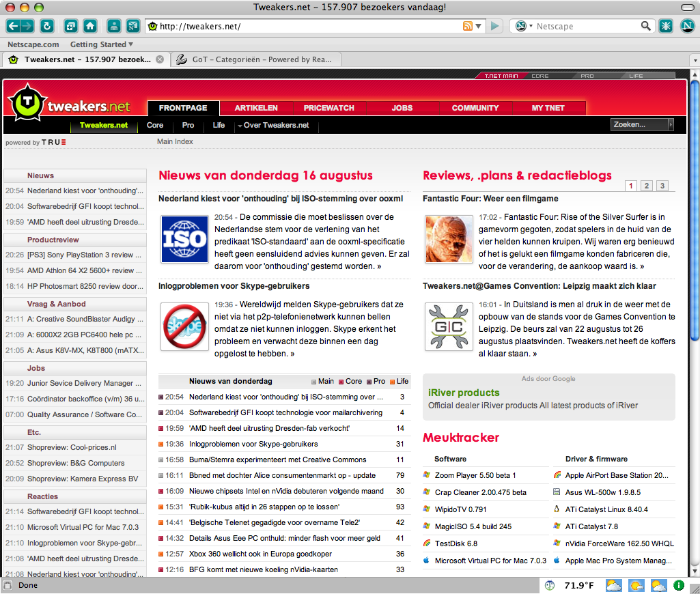
Task: Click the Zoeken search field
Action: click(639, 124)
